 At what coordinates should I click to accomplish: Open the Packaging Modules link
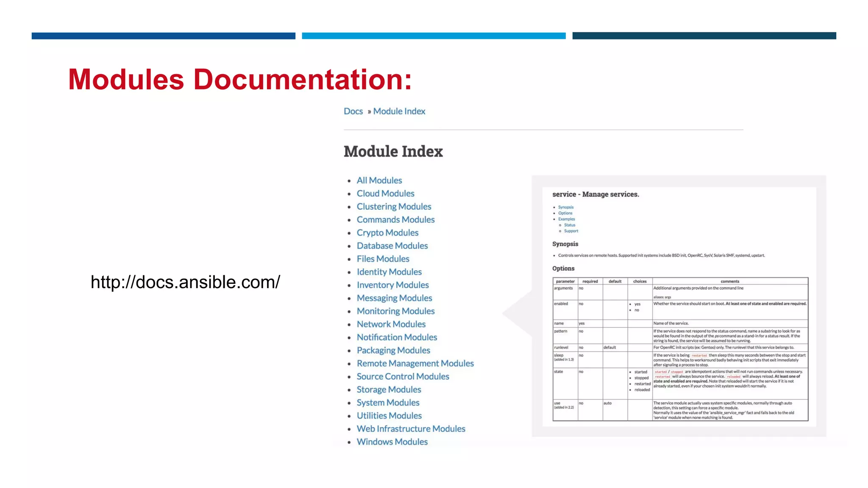tap(393, 350)
